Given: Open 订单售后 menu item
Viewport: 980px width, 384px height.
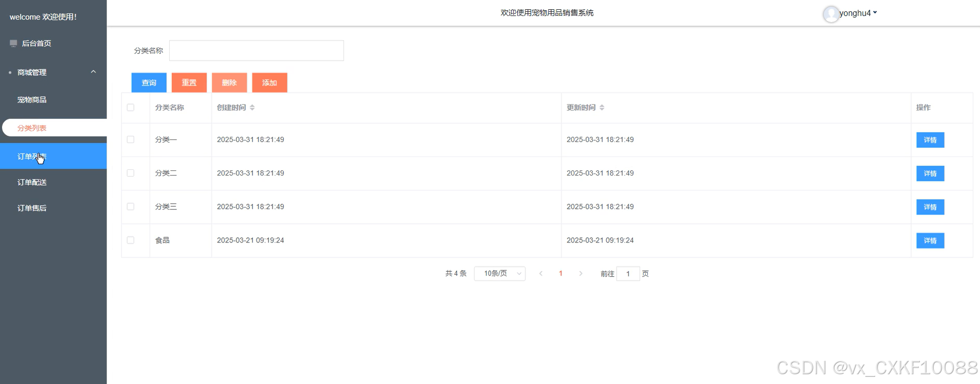Looking at the screenshot, I should point(53,208).
